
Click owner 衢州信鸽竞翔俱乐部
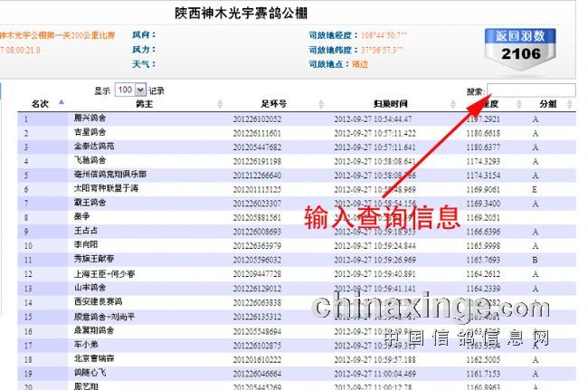[109, 174]
